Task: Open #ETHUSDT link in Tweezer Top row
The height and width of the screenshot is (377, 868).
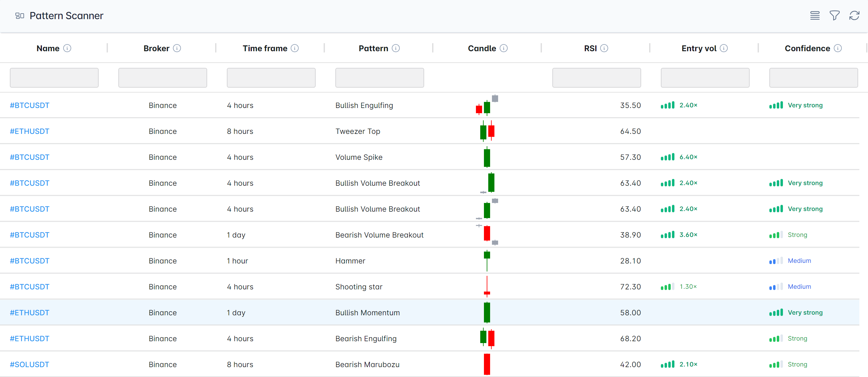Action: pyautogui.click(x=30, y=131)
